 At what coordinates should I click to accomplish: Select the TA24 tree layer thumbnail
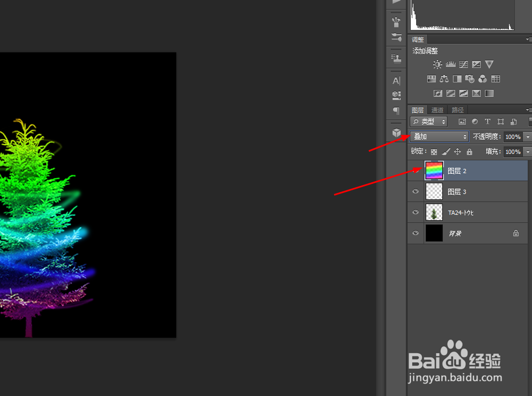click(434, 212)
